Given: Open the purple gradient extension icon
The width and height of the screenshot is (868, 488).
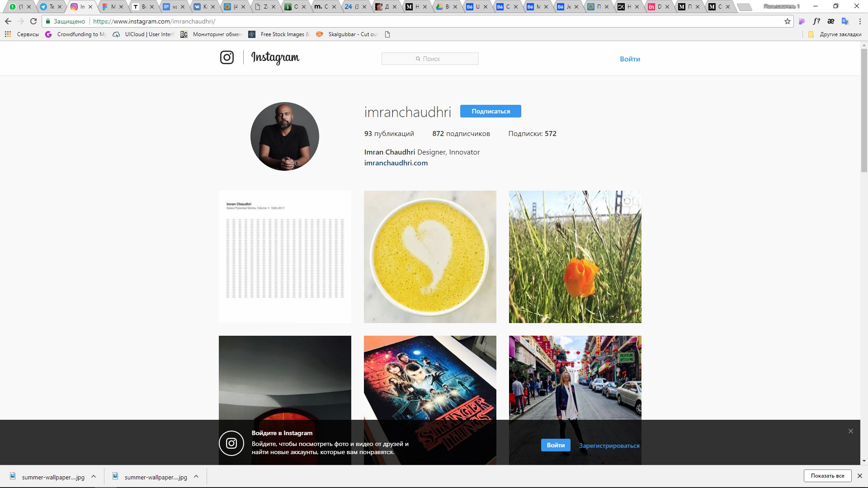Looking at the screenshot, I should tap(802, 21).
